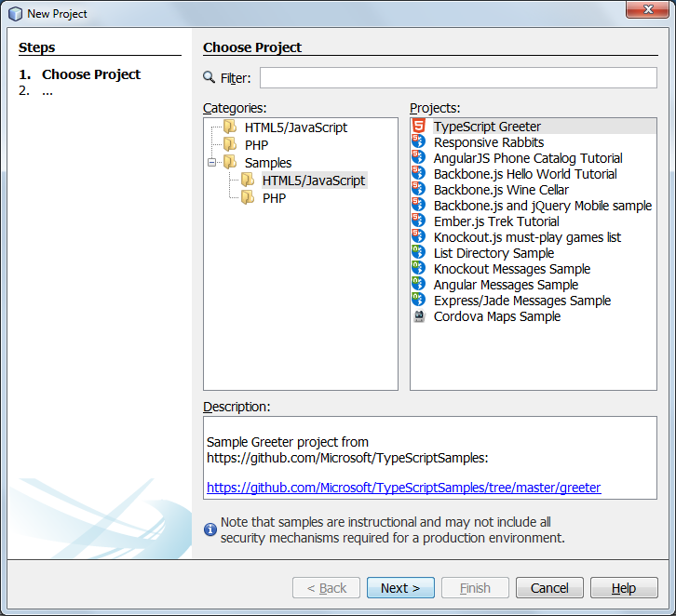This screenshot has height=616, width=676.
Task: Click the TypeScript Greeter HTML5 icon
Action: tap(419, 126)
